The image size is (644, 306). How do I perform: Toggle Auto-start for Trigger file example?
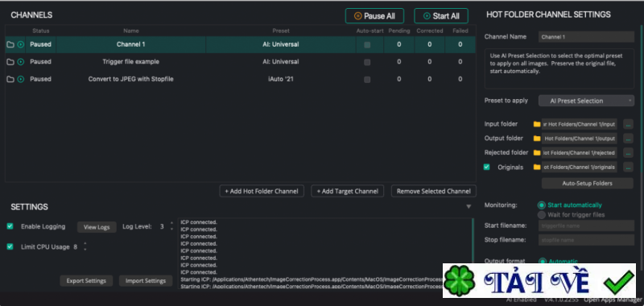coord(367,62)
